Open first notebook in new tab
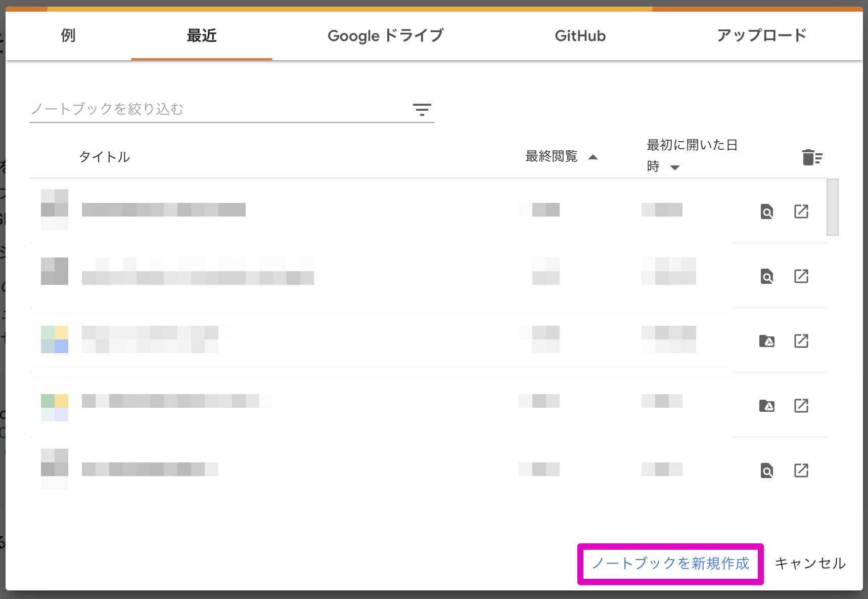Screen dimensions: 868x599 [x=801, y=211]
